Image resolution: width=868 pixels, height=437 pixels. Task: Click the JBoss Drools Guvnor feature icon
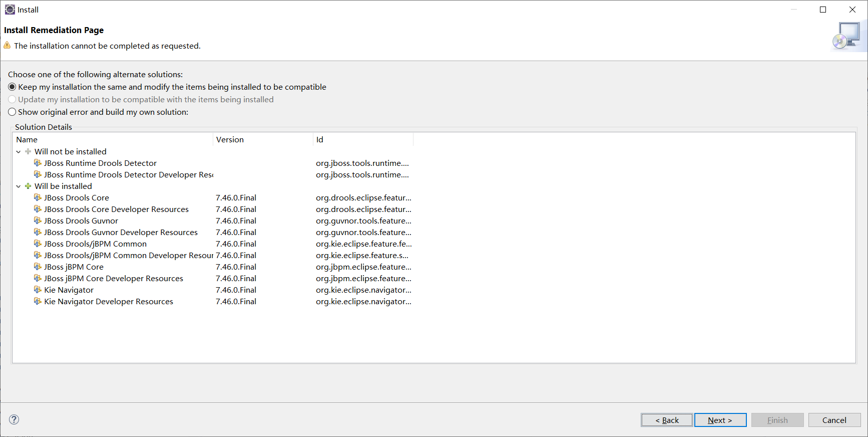[x=38, y=221]
